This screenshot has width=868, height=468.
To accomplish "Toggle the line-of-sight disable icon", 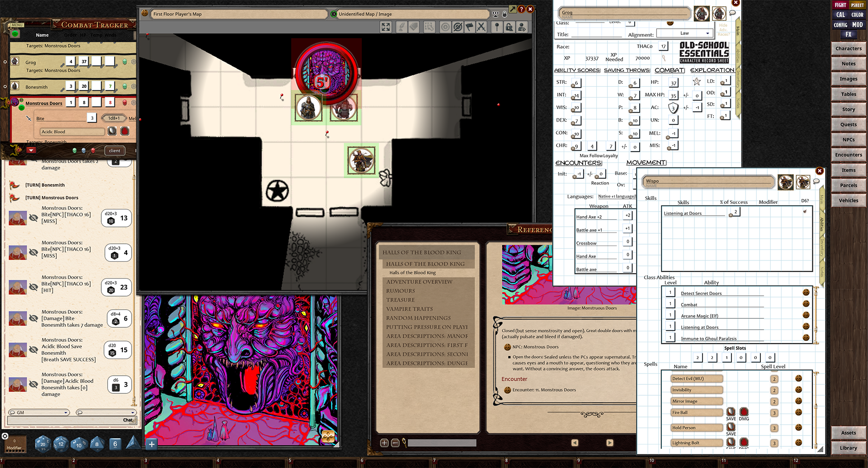I will (x=458, y=27).
